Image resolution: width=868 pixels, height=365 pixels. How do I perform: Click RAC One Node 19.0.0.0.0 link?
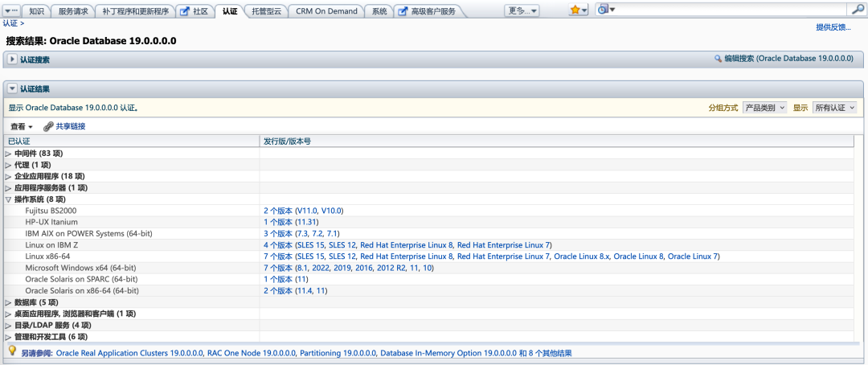252,353
